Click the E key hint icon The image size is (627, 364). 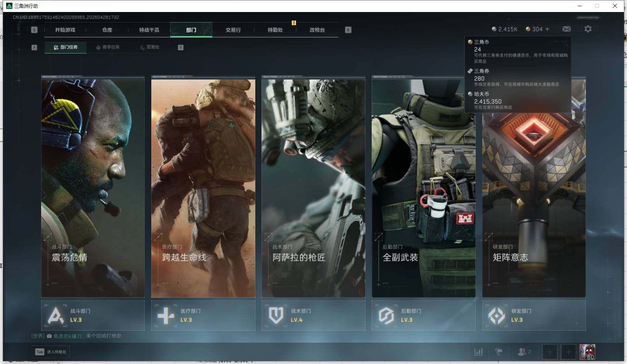(348, 30)
